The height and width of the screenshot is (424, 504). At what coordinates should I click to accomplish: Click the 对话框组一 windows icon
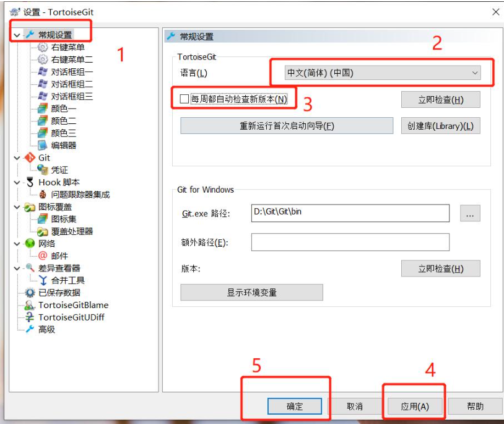coord(43,72)
